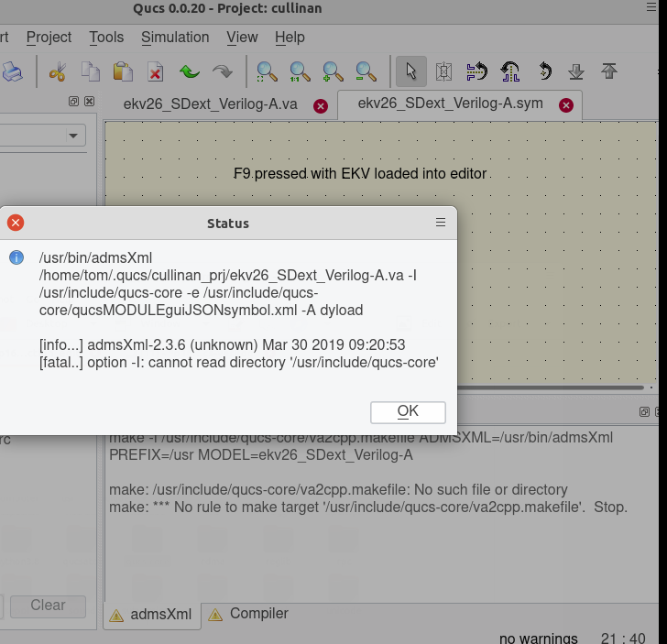The width and height of the screenshot is (667, 644).
Task: Click the Delete icon with red X
Action: tap(156, 71)
